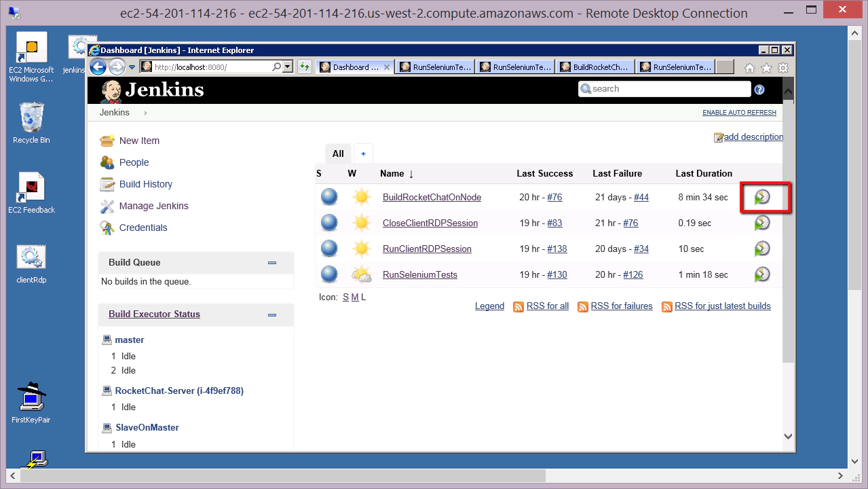Open the blue help question-mark icon
Viewport: 868px width, 489px height.
759,89
